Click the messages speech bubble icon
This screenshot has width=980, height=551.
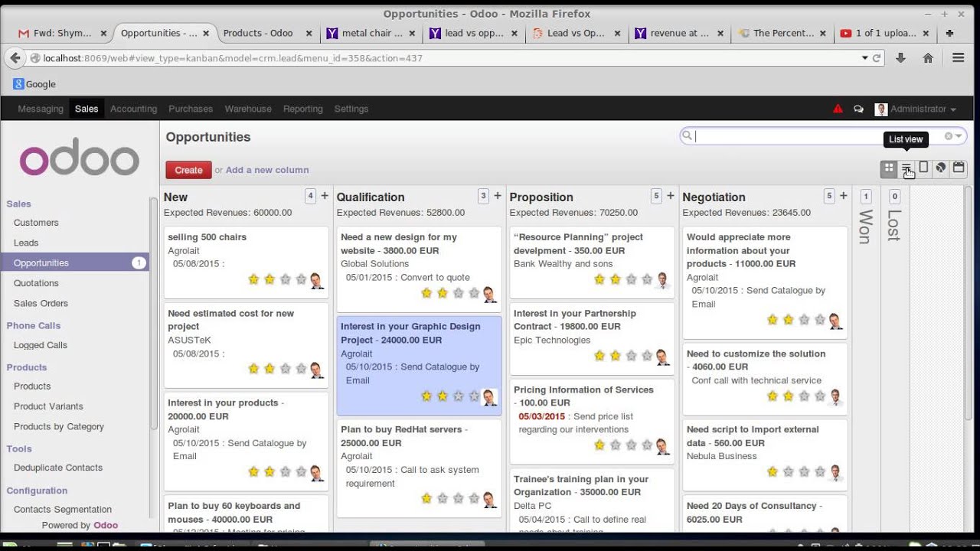coord(858,109)
